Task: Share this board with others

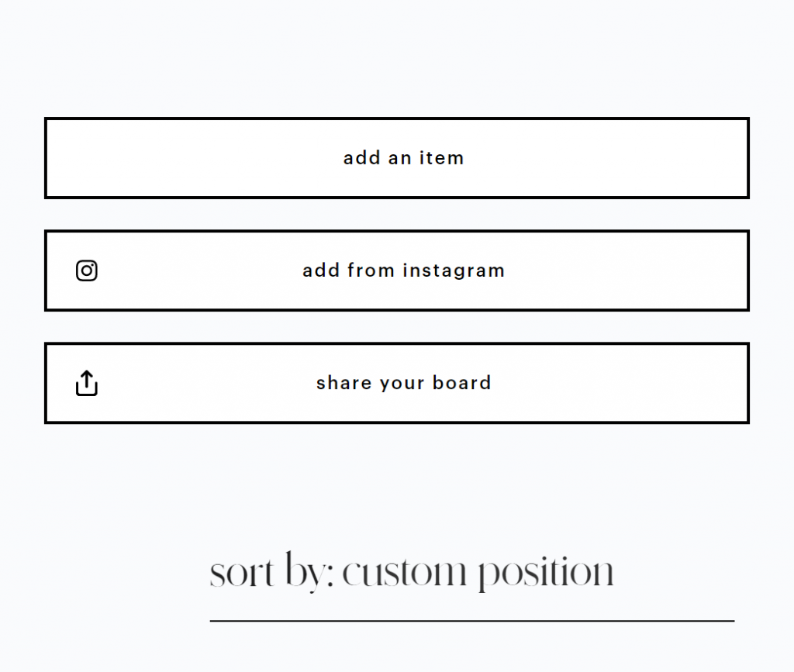Action: coord(396,383)
